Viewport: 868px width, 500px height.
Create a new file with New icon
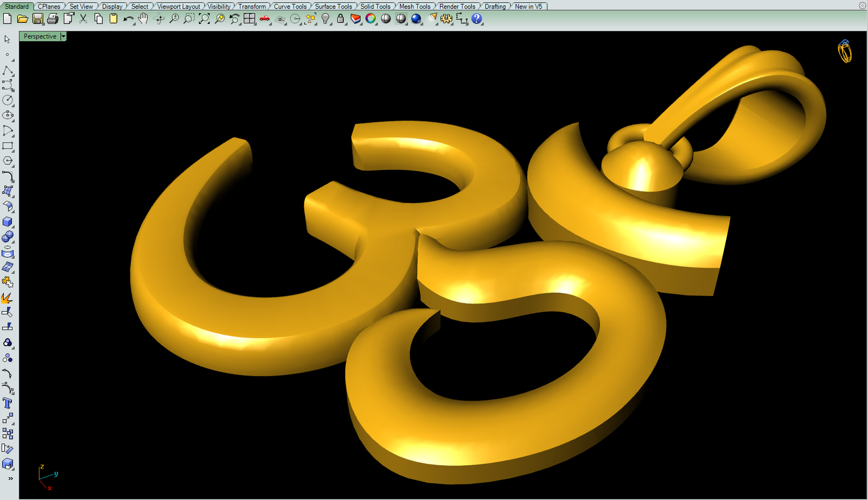[x=7, y=18]
